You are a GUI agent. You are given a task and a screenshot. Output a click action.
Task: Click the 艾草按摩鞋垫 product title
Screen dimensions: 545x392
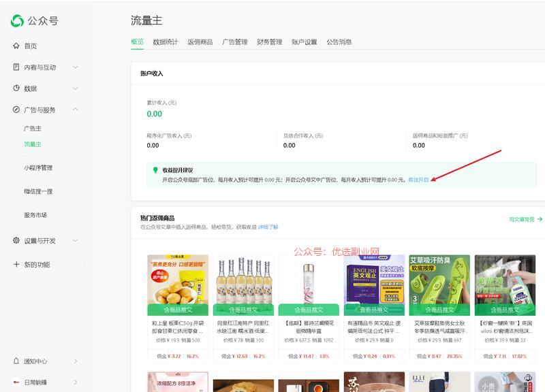[x=439, y=327]
